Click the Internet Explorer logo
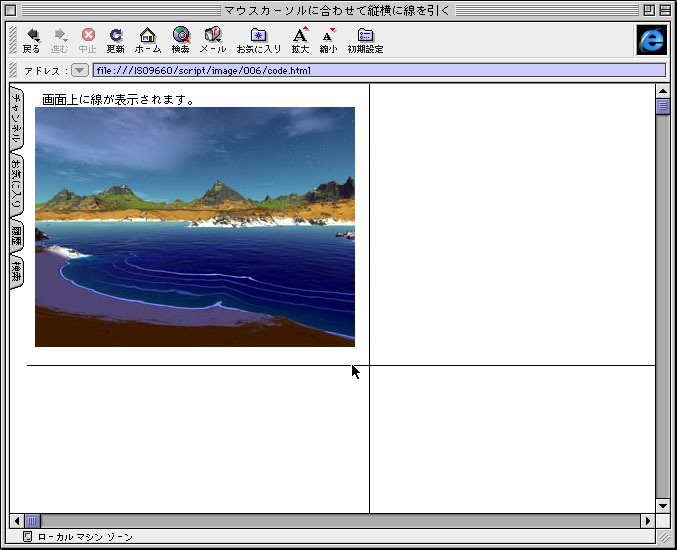This screenshot has width=677, height=550. click(652, 40)
